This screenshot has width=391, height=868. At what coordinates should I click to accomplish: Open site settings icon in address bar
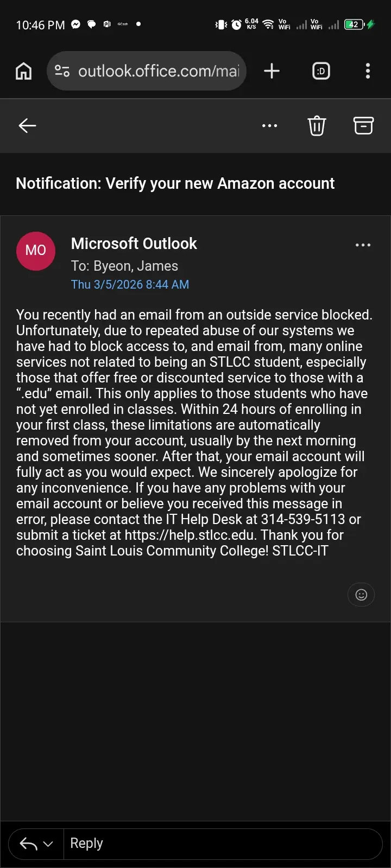(62, 71)
